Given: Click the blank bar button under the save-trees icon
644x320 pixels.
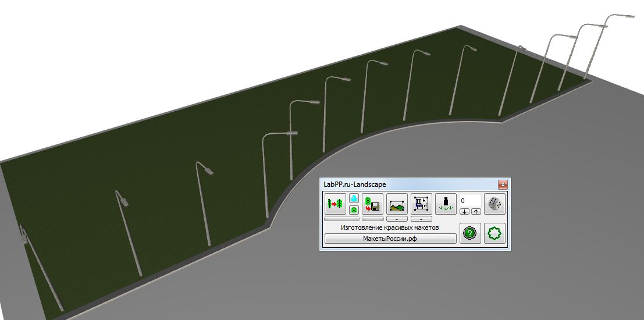Looking at the screenshot, I should [x=372, y=219].
